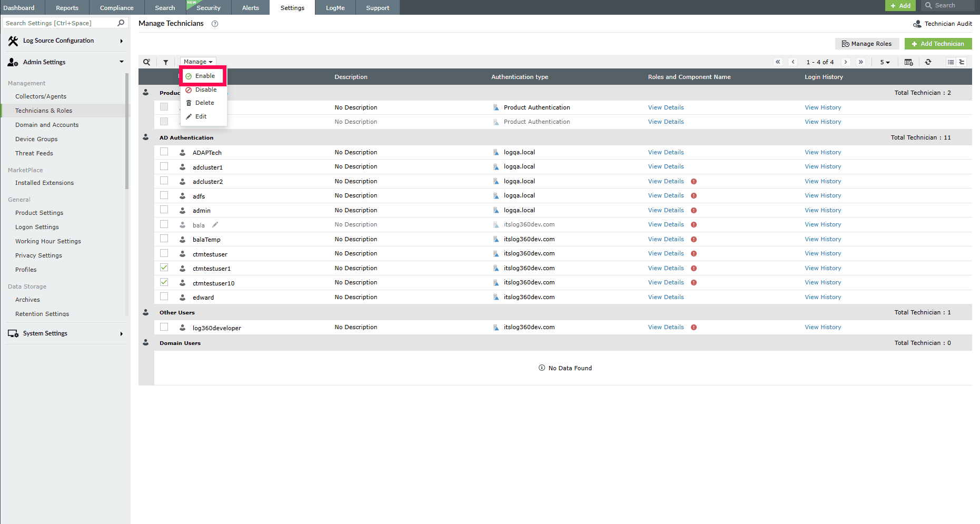This screenshot has height=524, width=980.
Task: Choose Enable from the Manage menu
Action: [x=203, y=76]
